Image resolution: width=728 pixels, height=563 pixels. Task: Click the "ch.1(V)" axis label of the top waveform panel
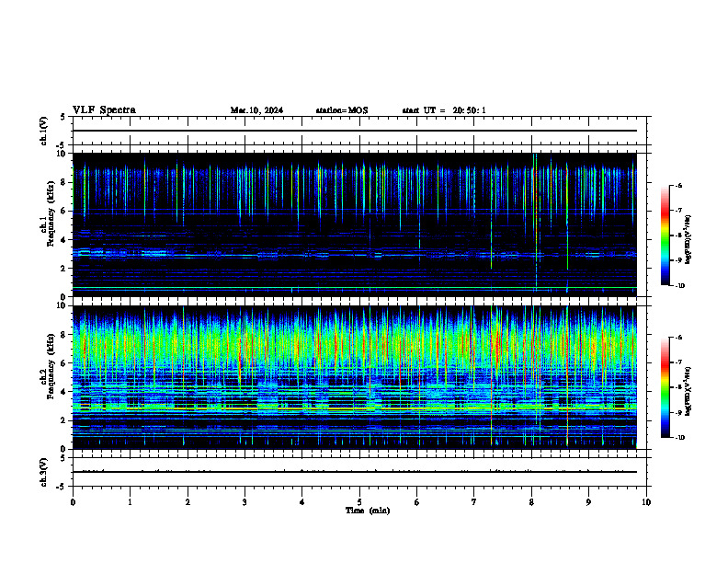(44, 131)
